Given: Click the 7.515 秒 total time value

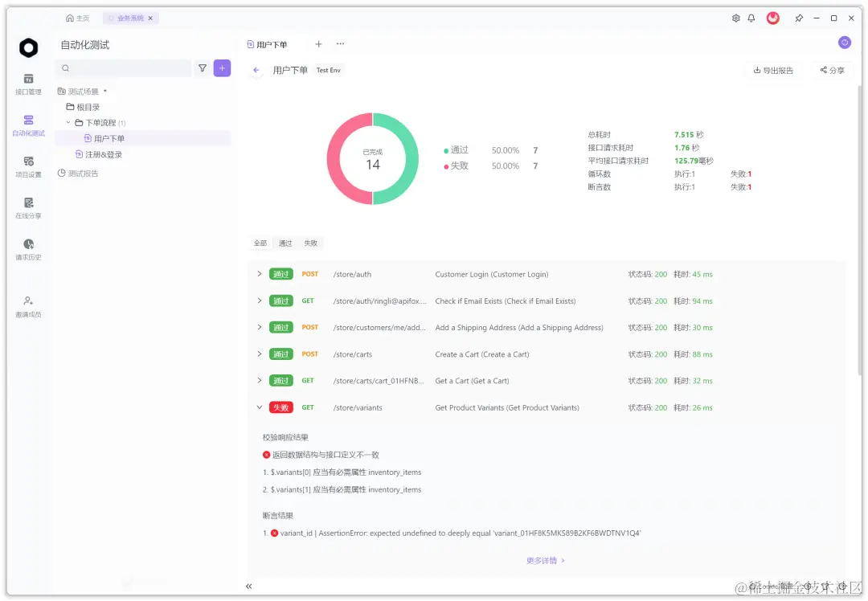Looking at the screenshot, I should [689, 134].
